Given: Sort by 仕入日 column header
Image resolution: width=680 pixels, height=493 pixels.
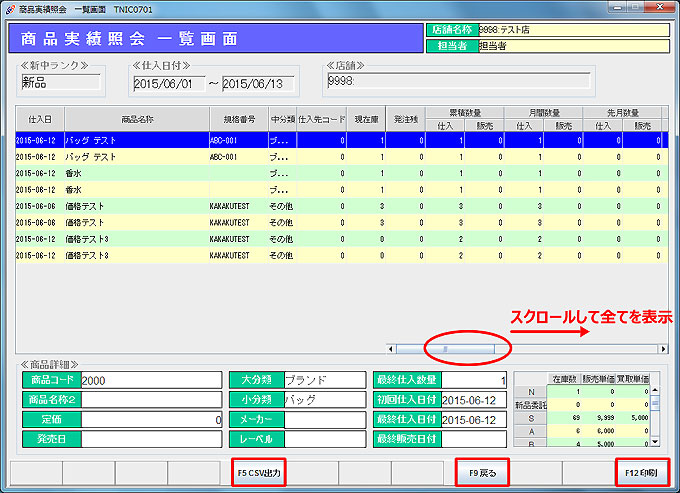Looking at the screenshot, I should tap(40, 120).
